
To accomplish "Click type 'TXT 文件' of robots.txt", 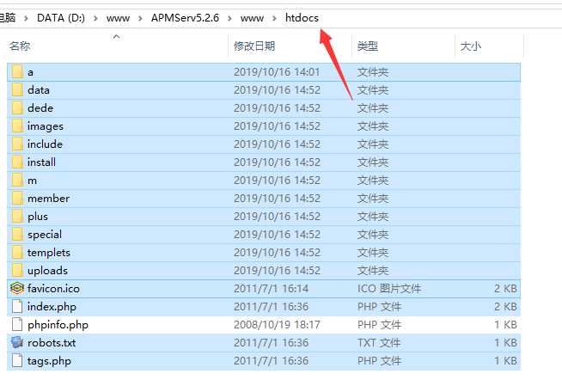I will pos(378,343).
